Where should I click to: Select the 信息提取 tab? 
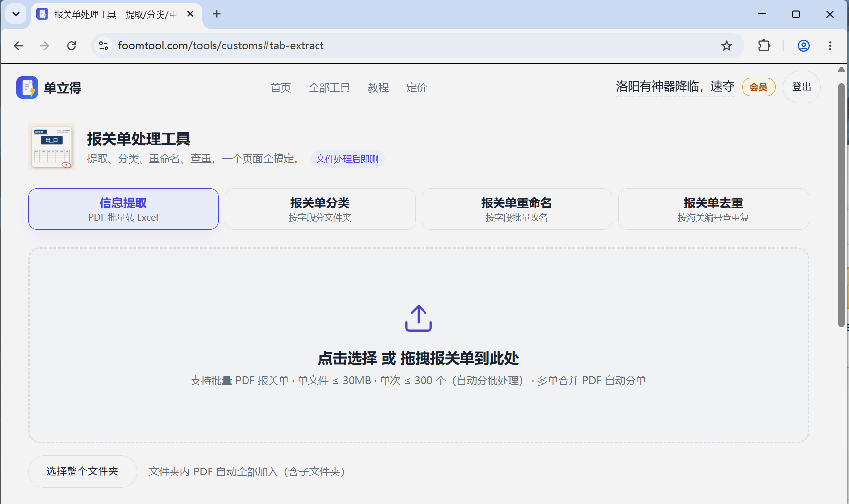click(x=123, y=209)
